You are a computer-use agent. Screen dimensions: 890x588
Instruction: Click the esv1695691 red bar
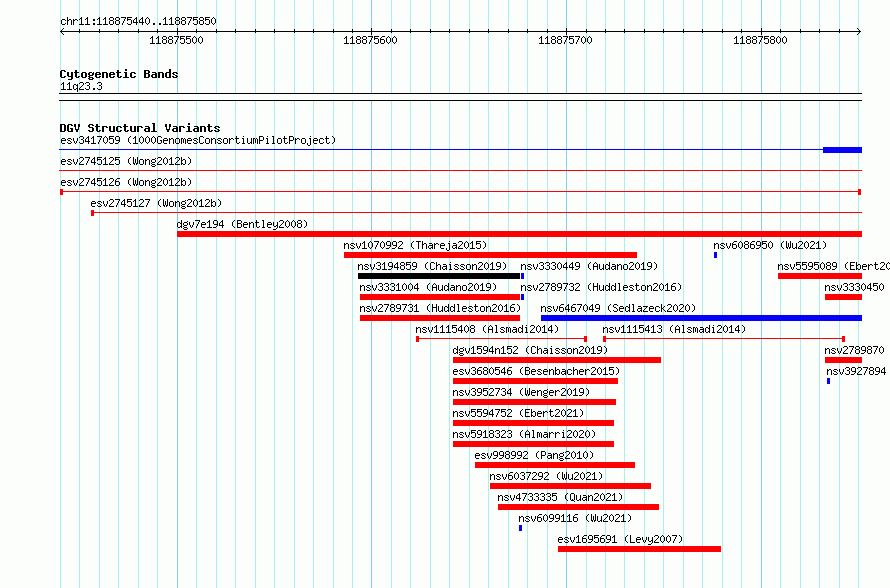[639, 549]
